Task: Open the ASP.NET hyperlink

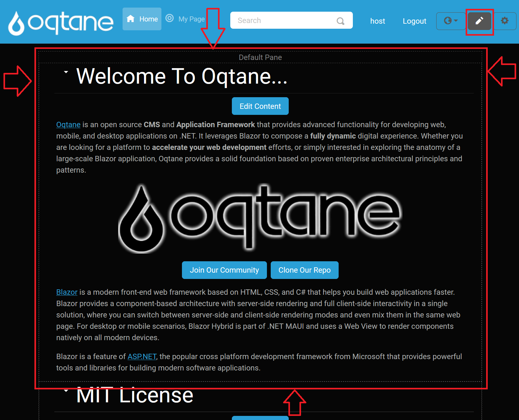Action: pos(142,357)
